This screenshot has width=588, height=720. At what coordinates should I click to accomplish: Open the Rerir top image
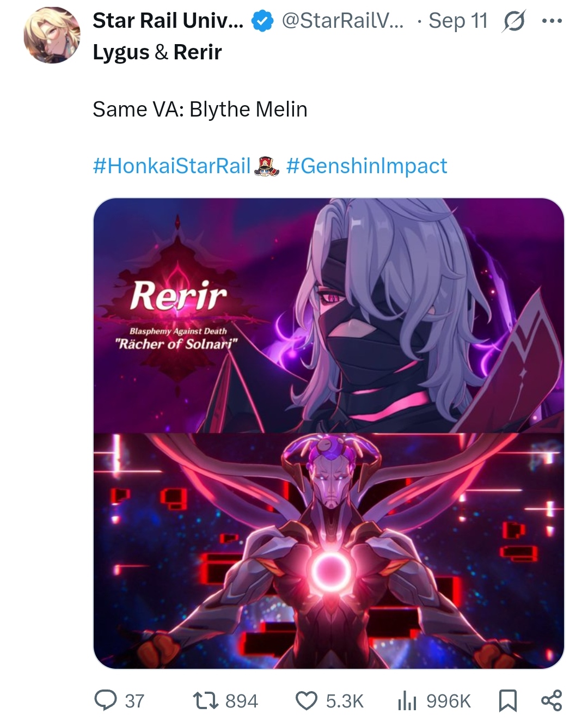tap(329, 315)
